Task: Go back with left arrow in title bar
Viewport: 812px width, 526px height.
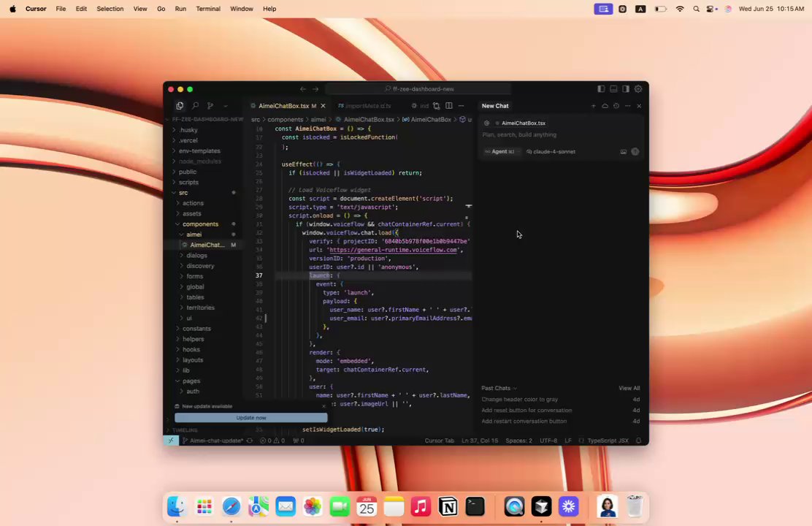Action: 303,89
